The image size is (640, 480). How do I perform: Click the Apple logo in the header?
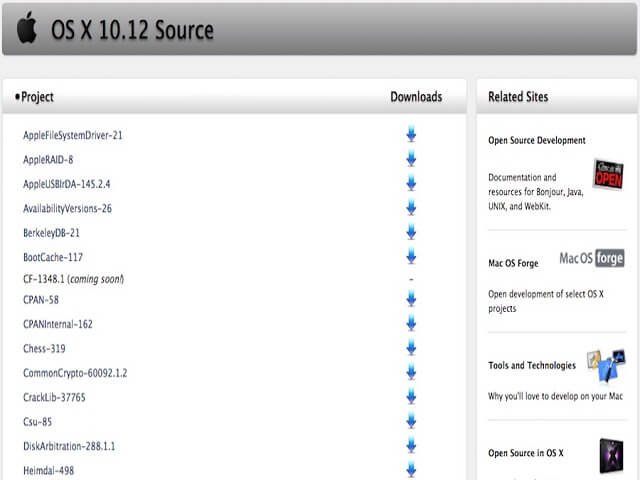click(27, 27)
